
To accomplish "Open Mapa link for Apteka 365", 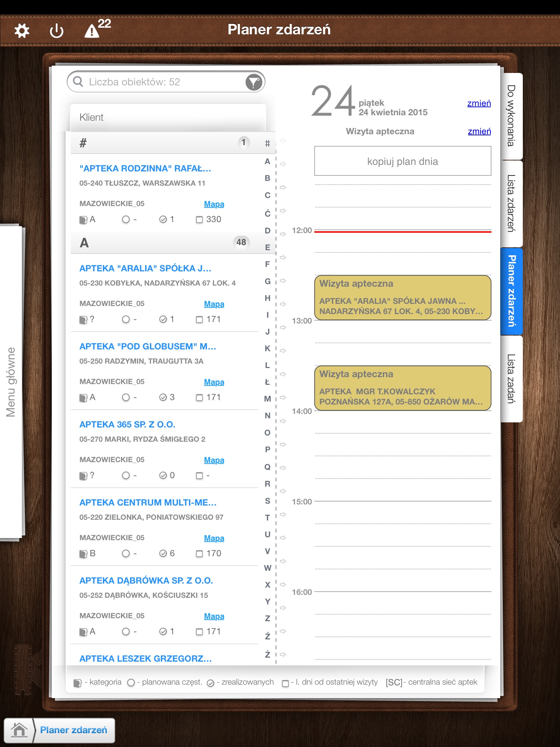I will click(x=214, y=460).
